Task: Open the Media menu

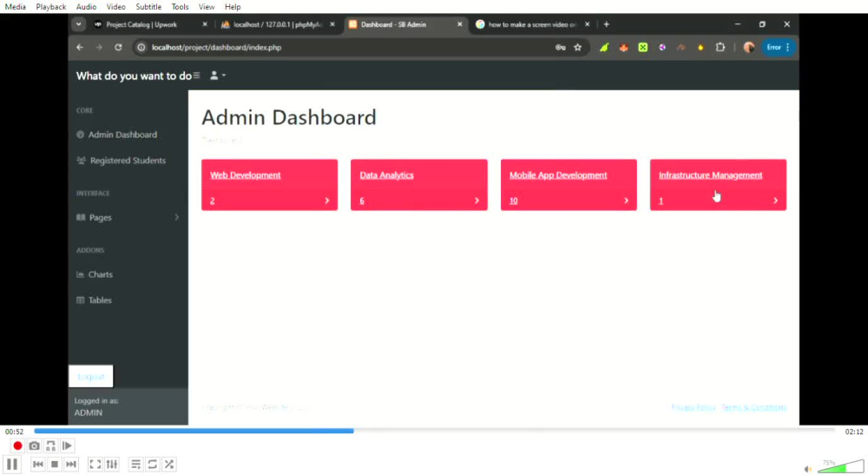Action: 15,7
